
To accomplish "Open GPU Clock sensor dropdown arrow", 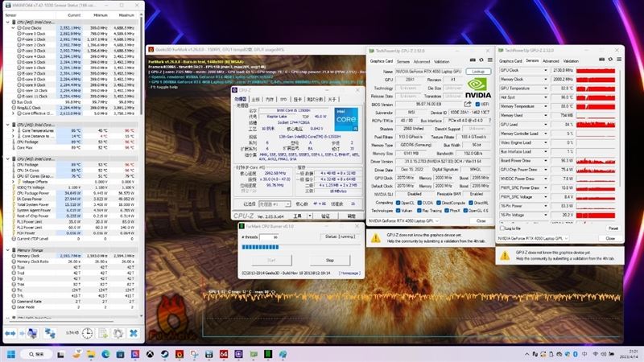I will tap(546, 70).
